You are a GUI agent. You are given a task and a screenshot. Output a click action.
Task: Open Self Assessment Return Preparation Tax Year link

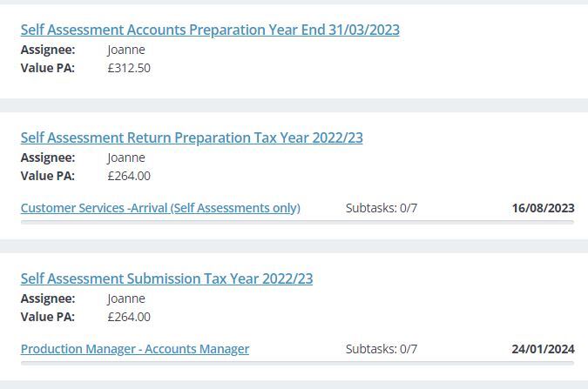pyautogui.click(x=192, y=137)
